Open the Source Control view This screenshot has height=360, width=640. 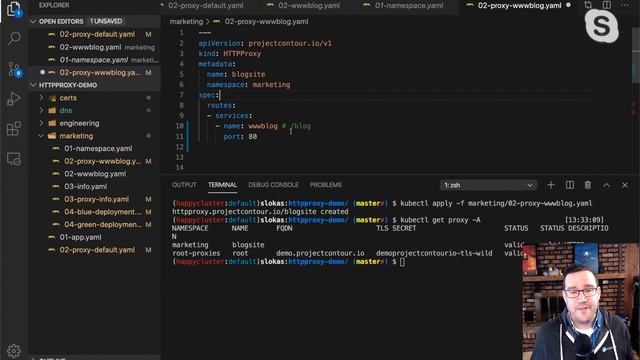[14, 69]
